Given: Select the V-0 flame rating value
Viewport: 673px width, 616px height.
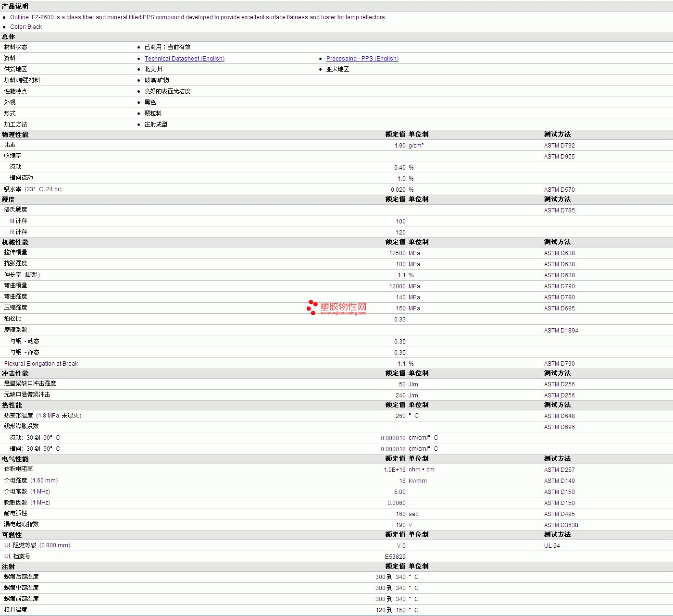Looking at the screenshot, I should click(x=401, y=546).
